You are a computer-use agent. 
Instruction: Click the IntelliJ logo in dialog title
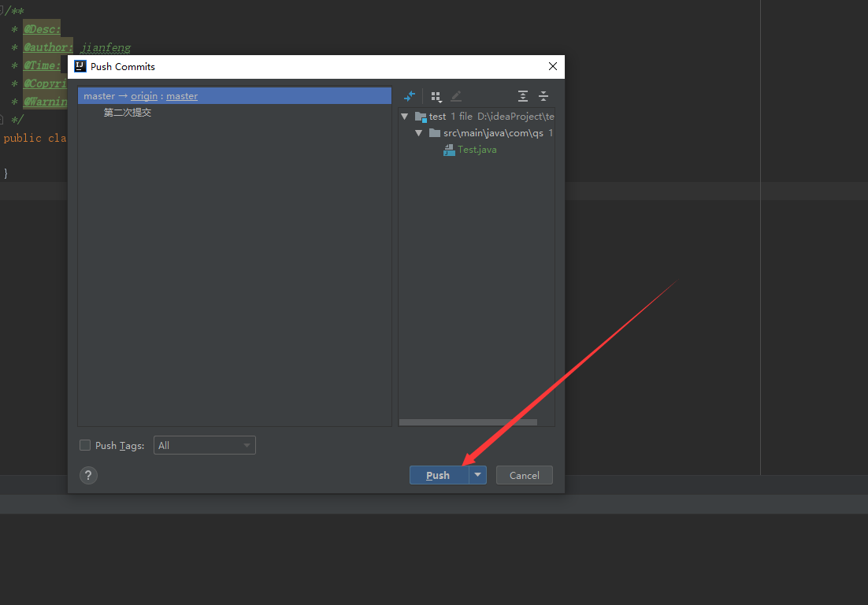pos(80,66)
